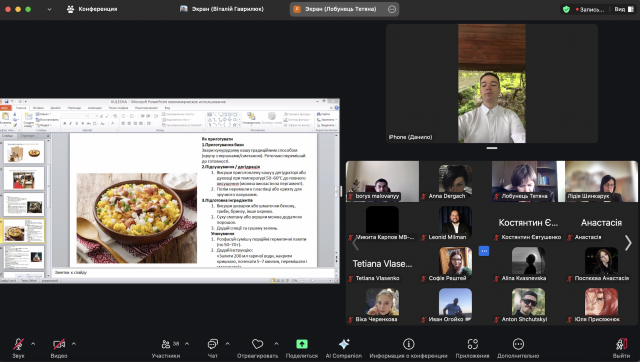Expand video options arrow next to Видео
This screenshot has width=640, height=362.
coord(74,344)
